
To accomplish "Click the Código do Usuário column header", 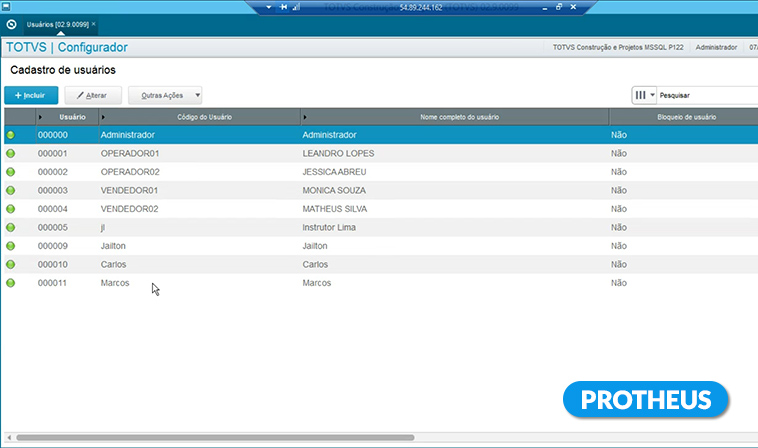I will click(x=204, y=117).
